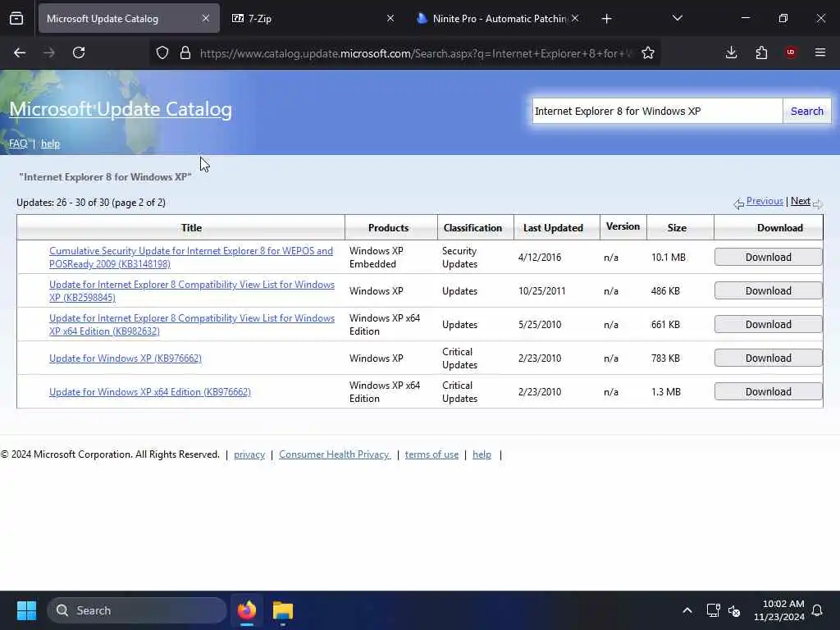Image resolution: width=840 pixels, height=630 pixels.
Task: Sort by Products column header
Action: coord(388,228)
